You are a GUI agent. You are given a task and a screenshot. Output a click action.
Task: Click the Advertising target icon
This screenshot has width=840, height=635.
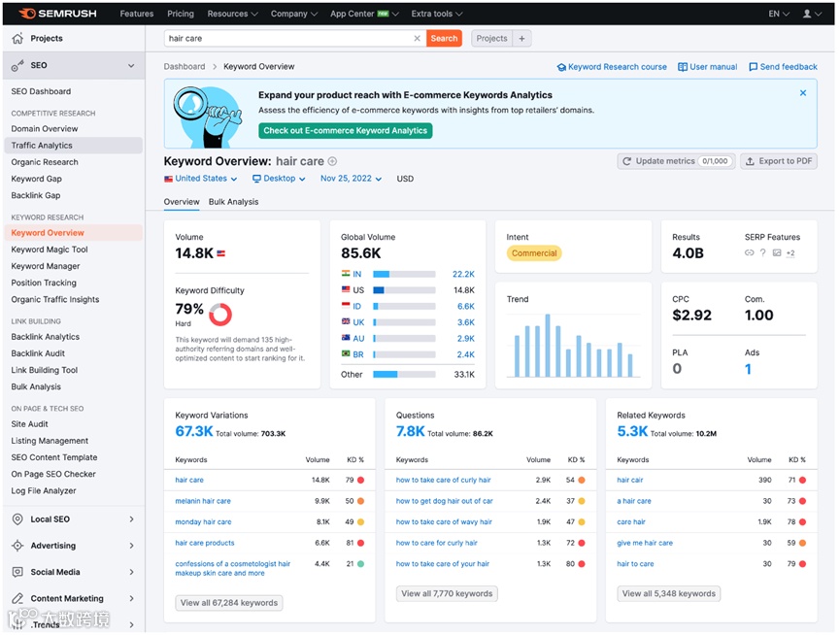point(17,546)
